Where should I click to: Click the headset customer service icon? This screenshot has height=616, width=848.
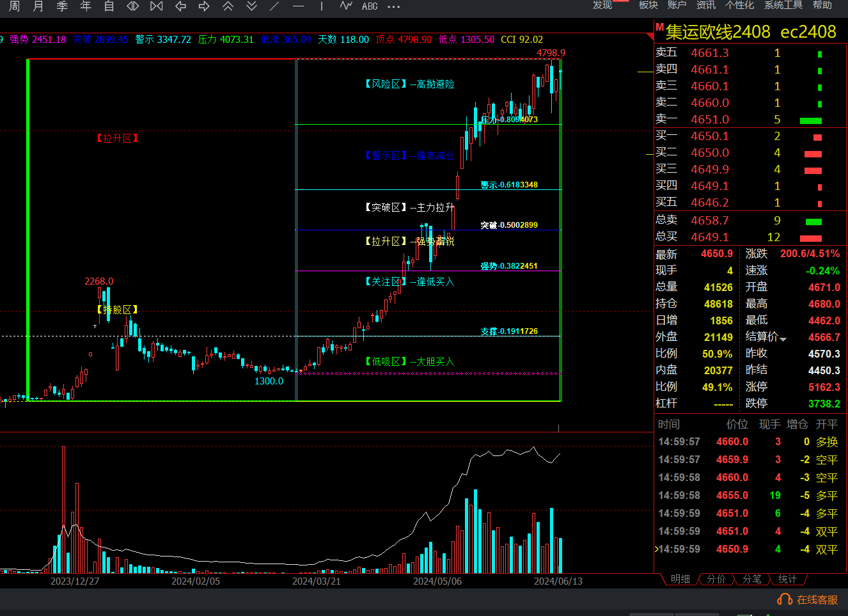click(785, 599)
